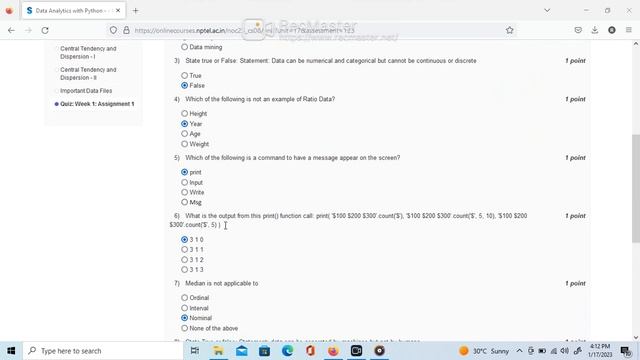The height and width of the screenshot is (360, 640).
Task: Pick answer 3 1 1 for question 6
Action: [184, 249]
